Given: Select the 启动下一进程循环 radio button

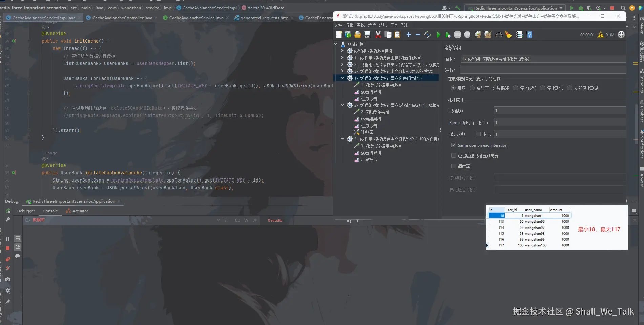Looking at the screenshot, I should (x=472, y=88).
